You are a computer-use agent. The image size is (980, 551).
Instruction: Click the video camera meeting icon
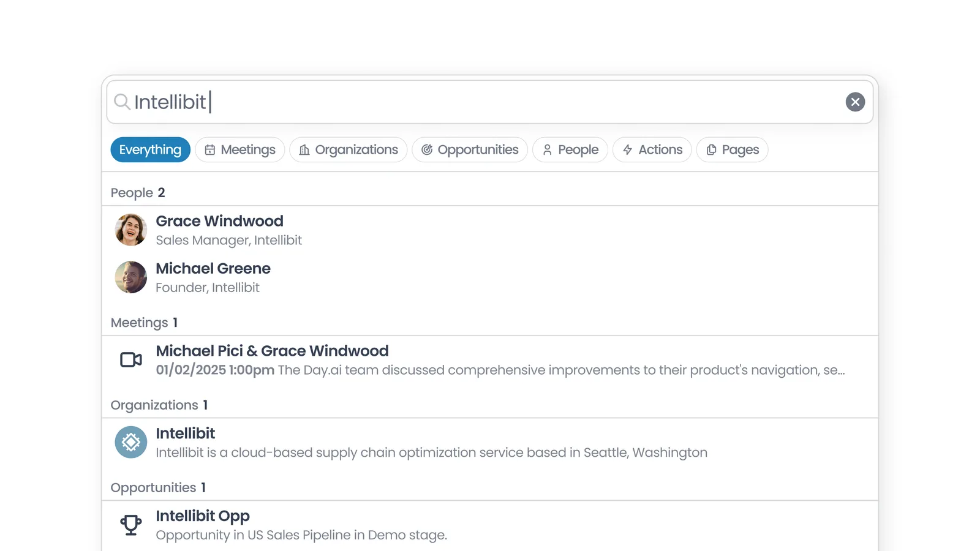(131, 359)
